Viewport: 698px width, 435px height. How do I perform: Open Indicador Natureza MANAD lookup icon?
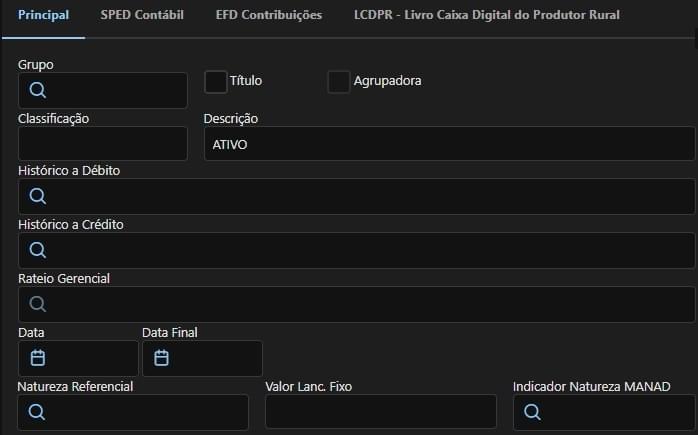(532, 412)
